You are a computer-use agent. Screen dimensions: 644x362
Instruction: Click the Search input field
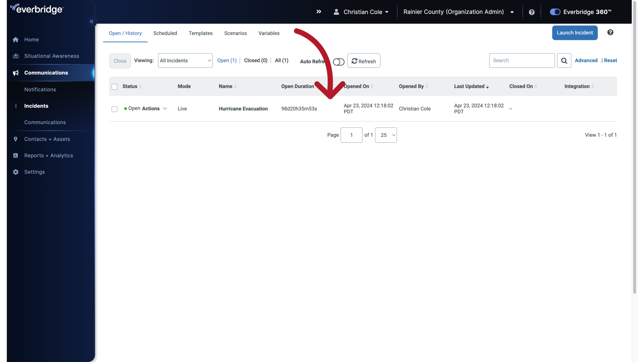[522, 60]
